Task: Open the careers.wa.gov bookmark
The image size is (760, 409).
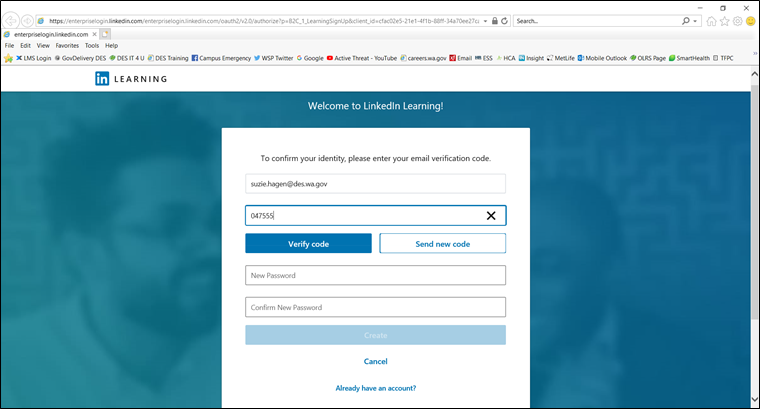Action: coord(423,58)
